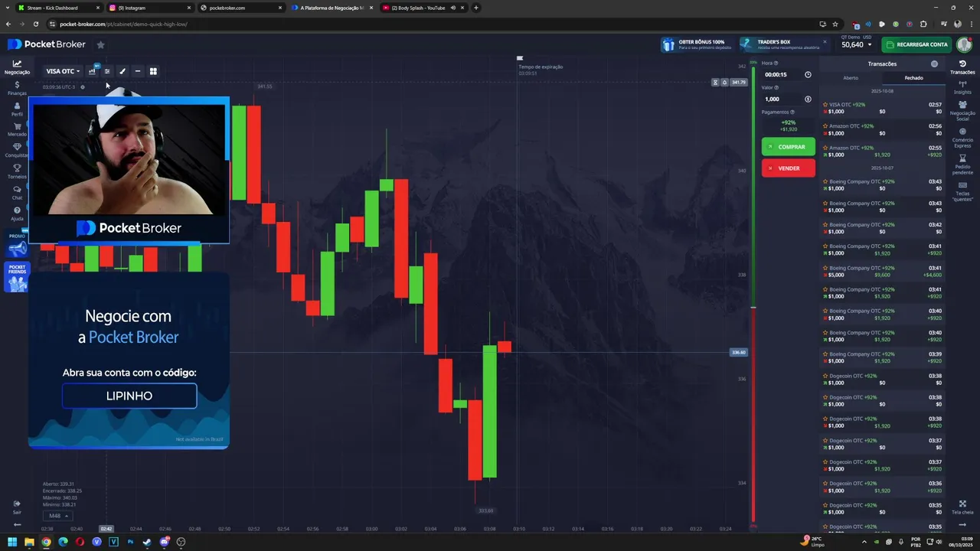Click the trader sentiment vertical bar
The image size is (980, 551).
click(x=753, y=295)
